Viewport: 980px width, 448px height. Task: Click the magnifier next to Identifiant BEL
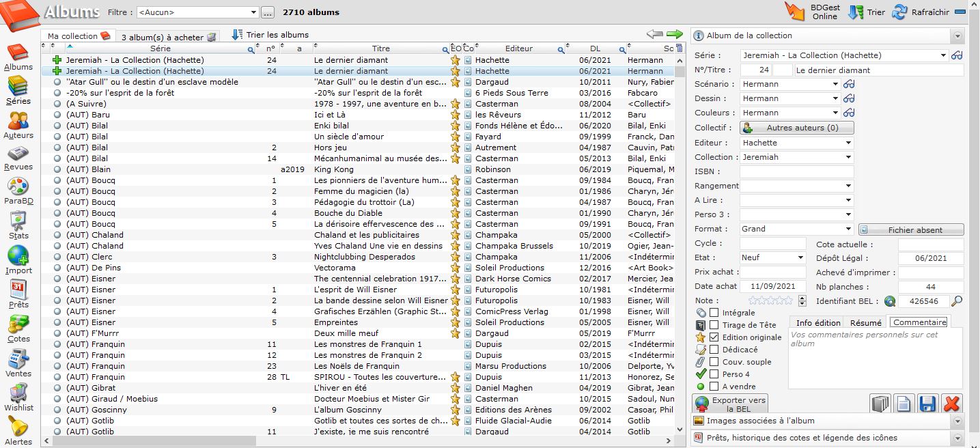[957, 301]
